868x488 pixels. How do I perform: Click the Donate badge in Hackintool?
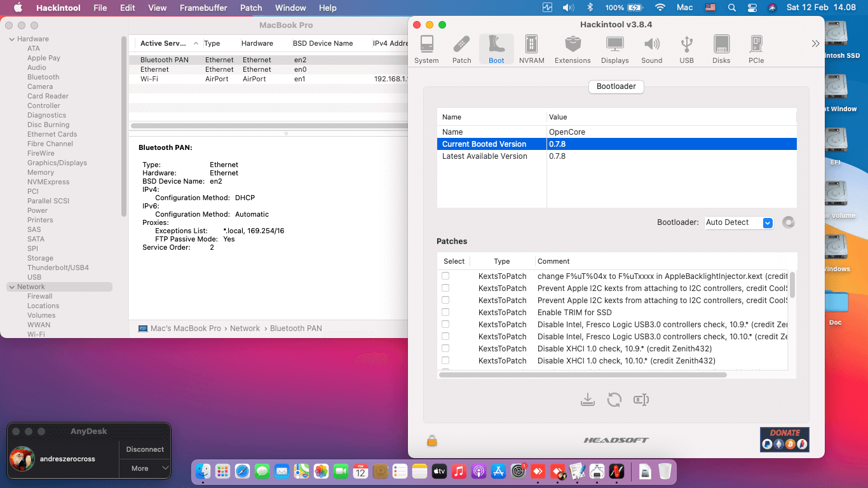pyautogui.click(x=784, y=439)
